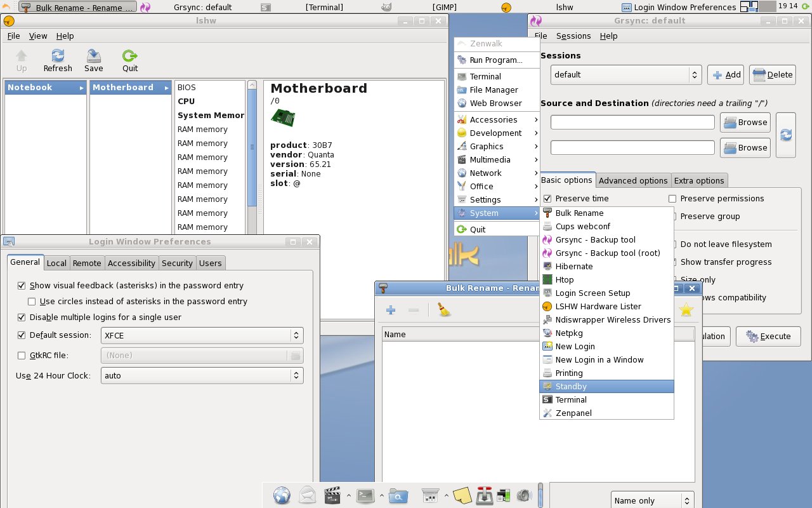Expand the Accessories submenu

pos(497,119)
